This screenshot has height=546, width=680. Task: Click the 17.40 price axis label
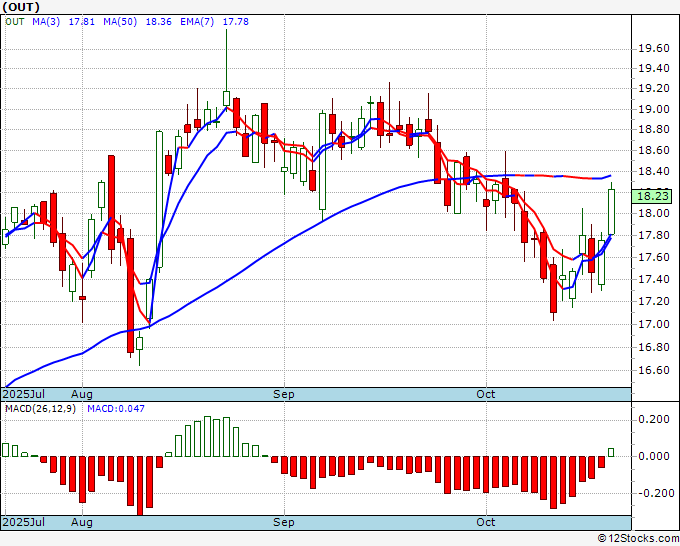pyautogui.click(x=654, y=279)
